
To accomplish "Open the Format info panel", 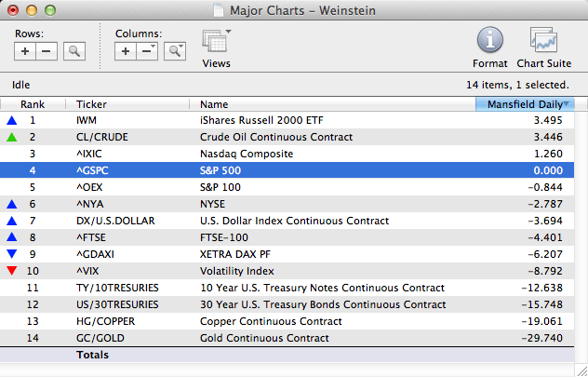I will [x=489, y=45].
